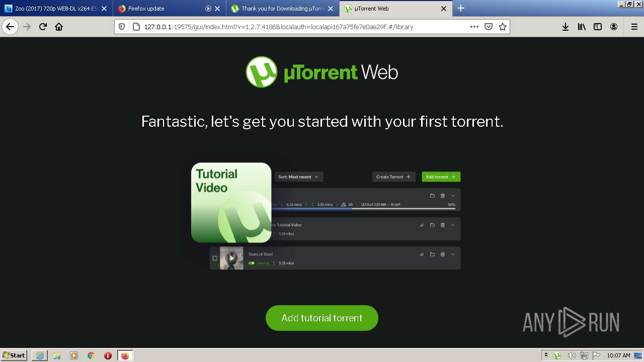The height and width of the screenshot is (362, 644).
Task: Open the Firefox Library icon
Action: pyautogui.click(x=582, y=27)
